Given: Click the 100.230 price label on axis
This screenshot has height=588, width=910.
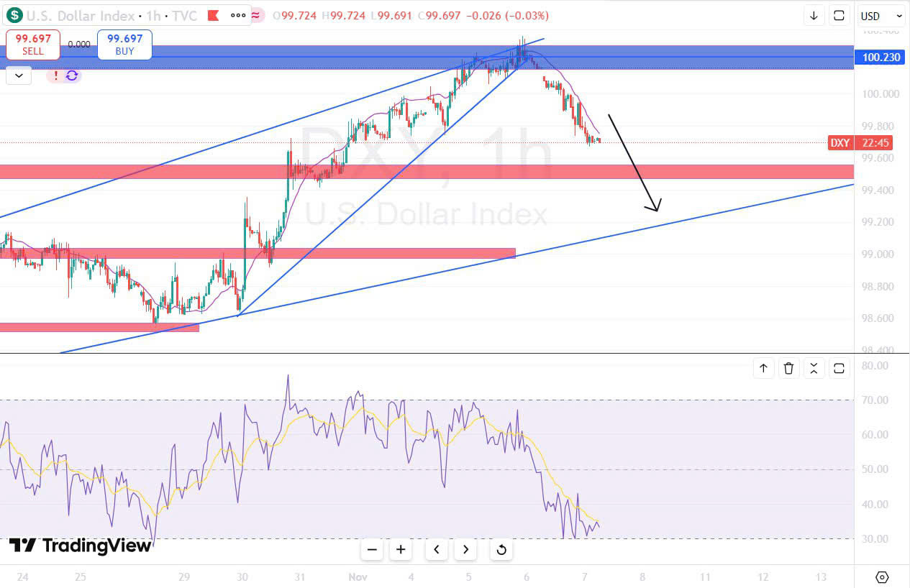Looking at the screenshot, I should pyautogui.click(x=878, y=57).
